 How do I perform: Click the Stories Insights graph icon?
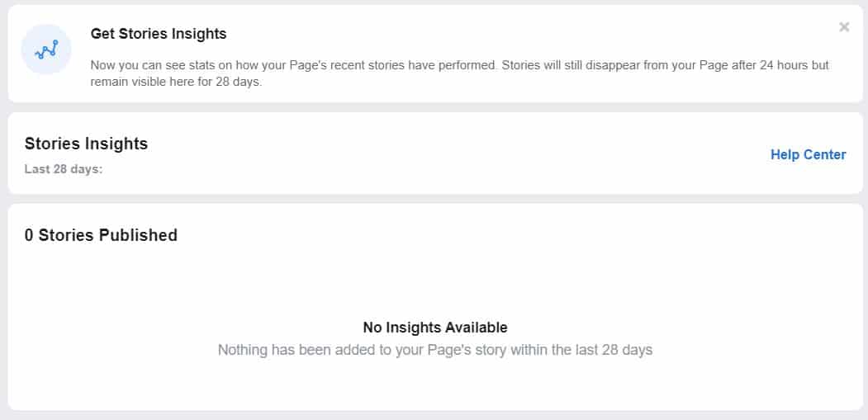pos(46,50)
